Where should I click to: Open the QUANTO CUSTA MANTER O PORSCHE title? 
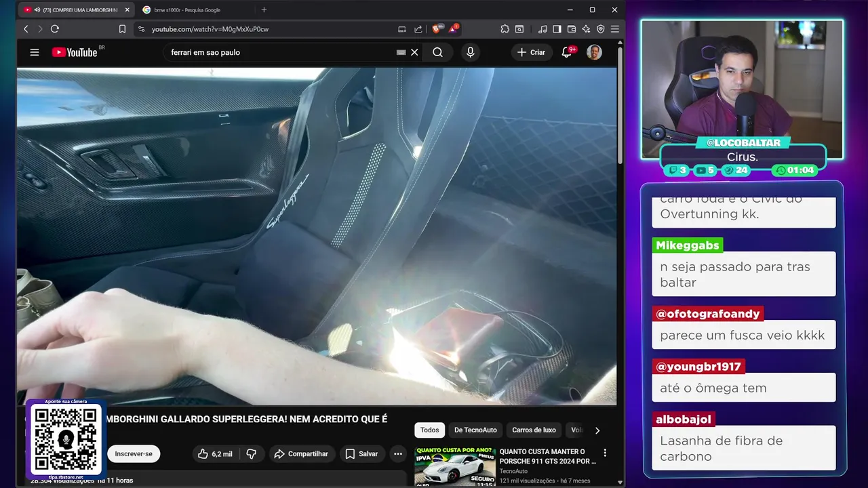(x=548, y=456)
